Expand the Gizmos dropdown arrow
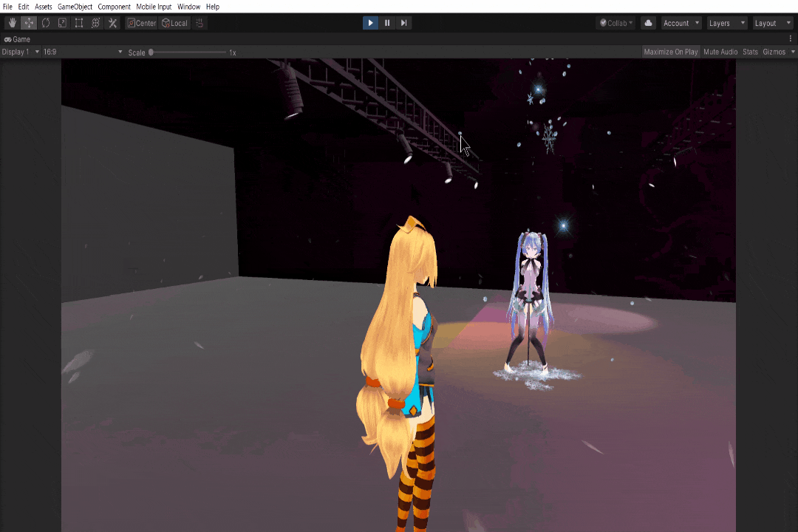Screen dimensions: 798x532 (792, 52)
